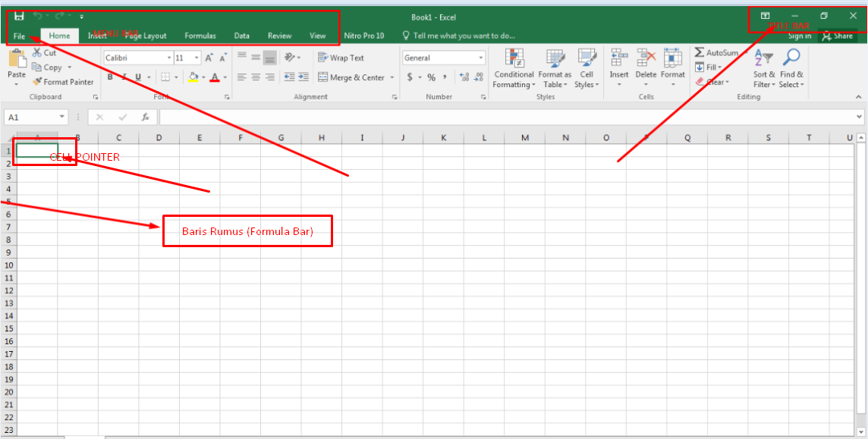Expand the General number format dropdown

[480, 58]
